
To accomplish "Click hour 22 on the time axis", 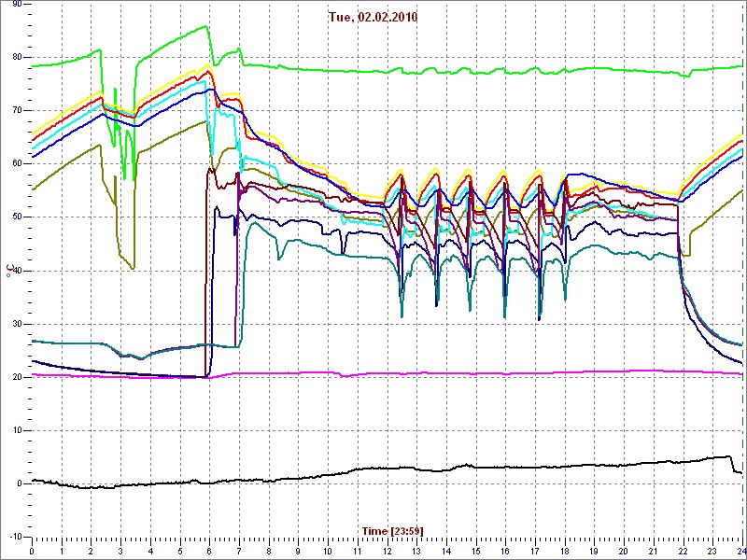I will 683,550.
